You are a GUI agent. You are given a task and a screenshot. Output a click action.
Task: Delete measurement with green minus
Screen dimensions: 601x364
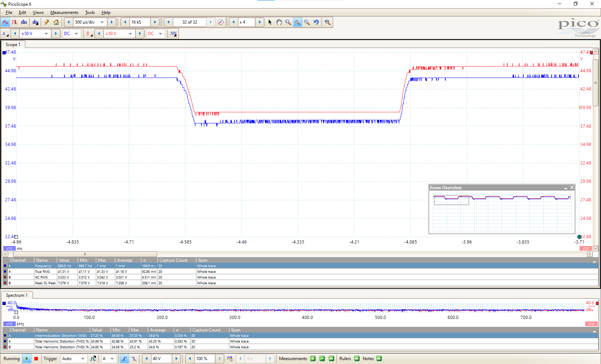point(322,359)
